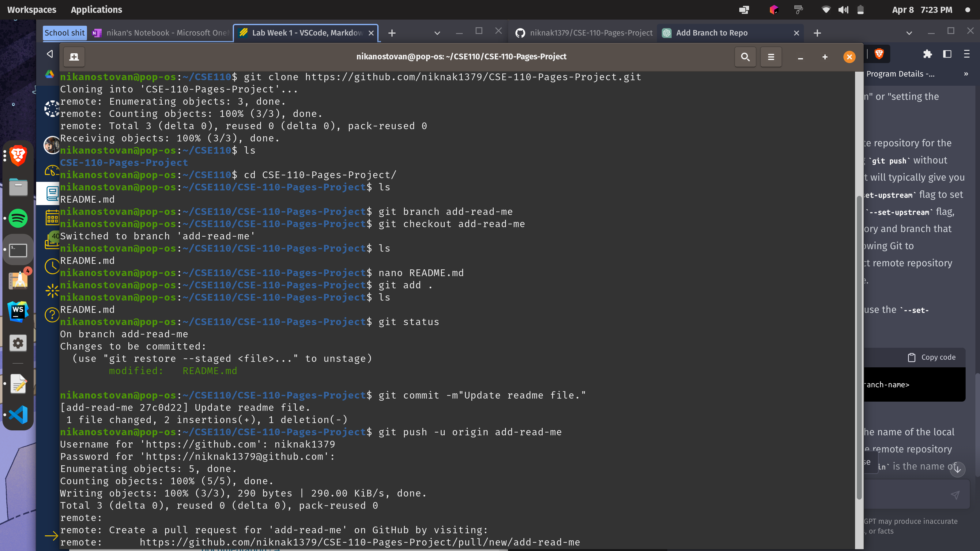Open Canvas from the browser sidebar
The height and width of the screenshot is (551, 980).
(52, 108)
